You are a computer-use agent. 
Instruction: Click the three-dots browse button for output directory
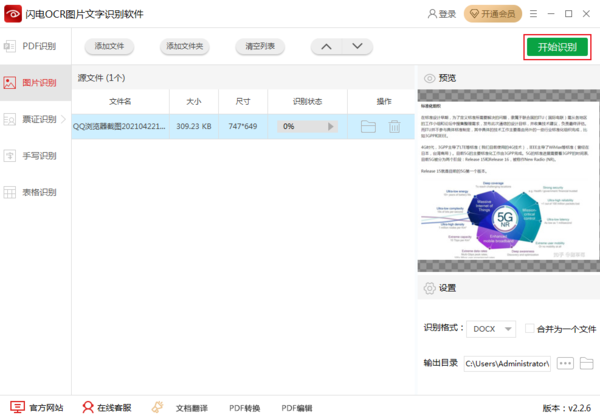pyautogui.click(x=565, y=362)
